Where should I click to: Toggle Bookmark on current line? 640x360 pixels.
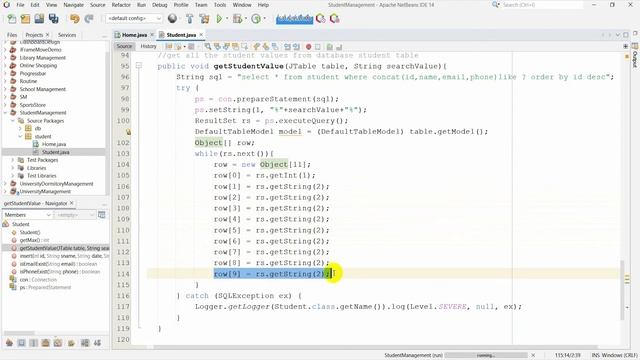275,47
